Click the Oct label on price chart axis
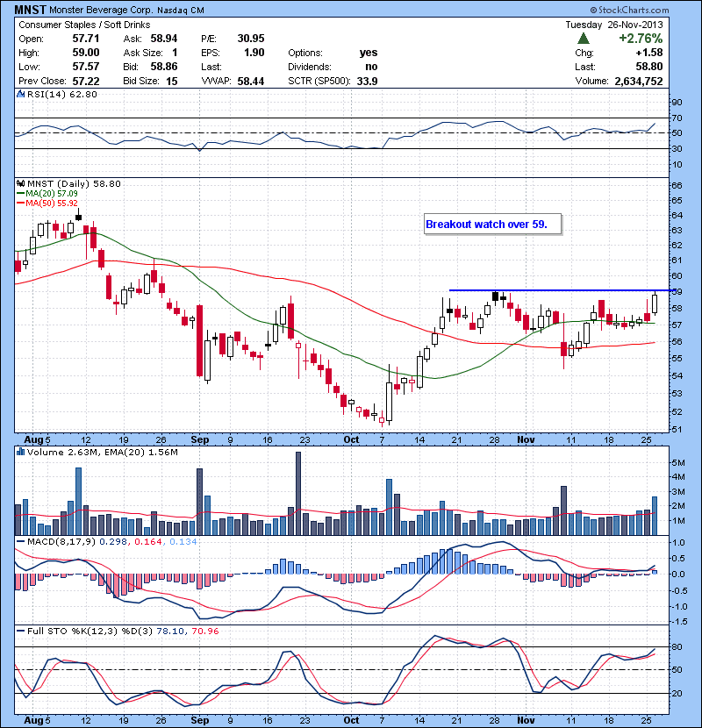 click(351, 439)
